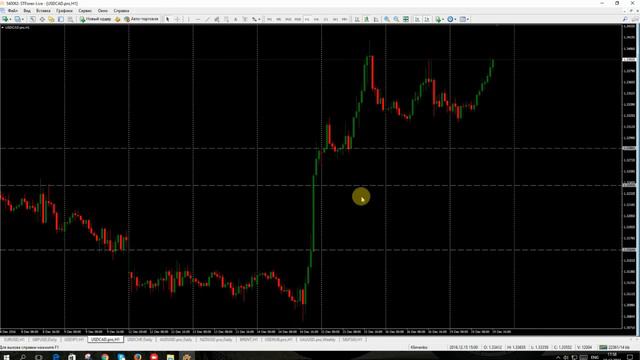This screenshot has width=640, height=360.
Task: Pick the Horizontal Line drawing tool
Action: 198,19
